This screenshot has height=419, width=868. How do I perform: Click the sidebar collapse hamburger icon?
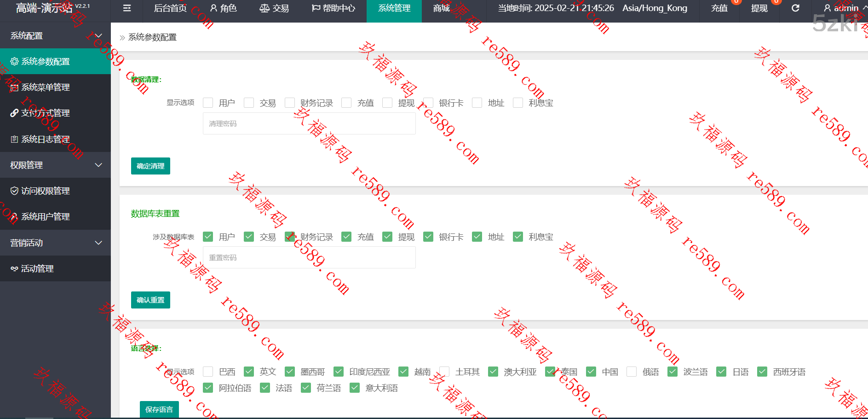pos(127,8)
